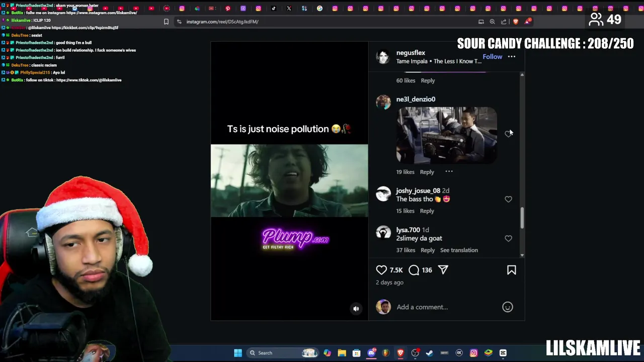
Task: Open more options on ne3l_denzio0's comment
Action: click(x=449, y=171)
